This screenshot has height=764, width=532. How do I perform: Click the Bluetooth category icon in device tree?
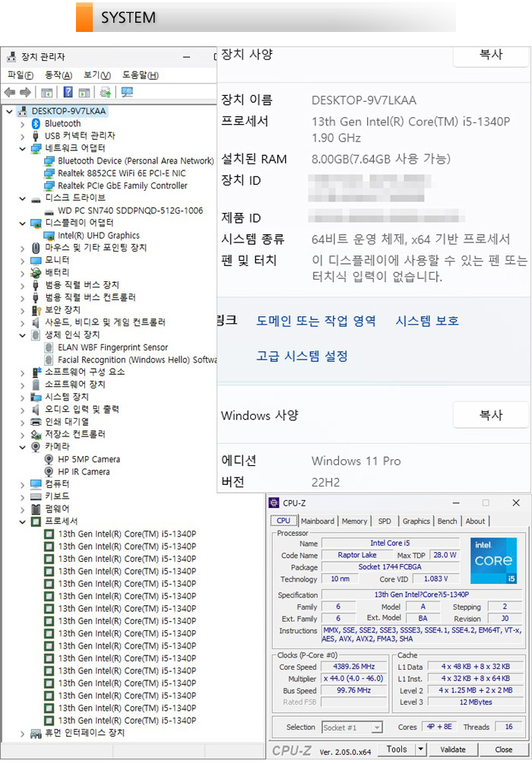tap(36, 124)
